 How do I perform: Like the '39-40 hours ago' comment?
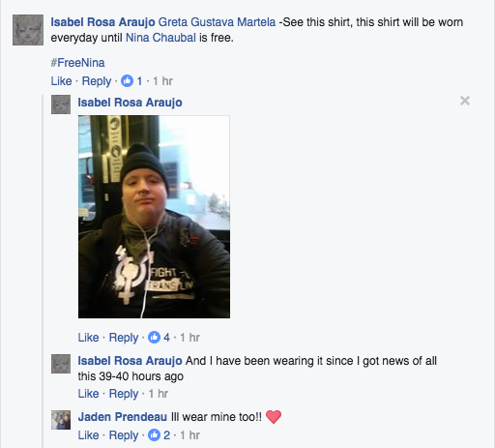tap(88, 394)
